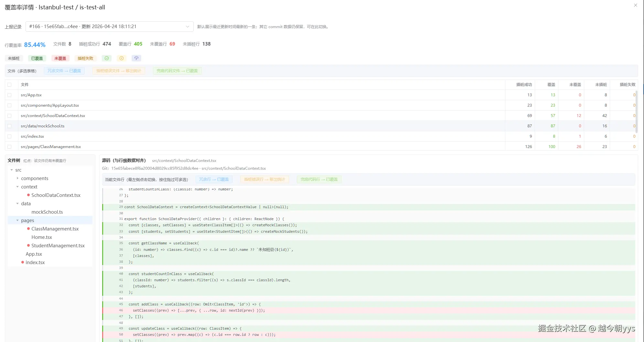Click the purple umbrella legend icon
The image size is (644, 342).
[x=136, y=58]
